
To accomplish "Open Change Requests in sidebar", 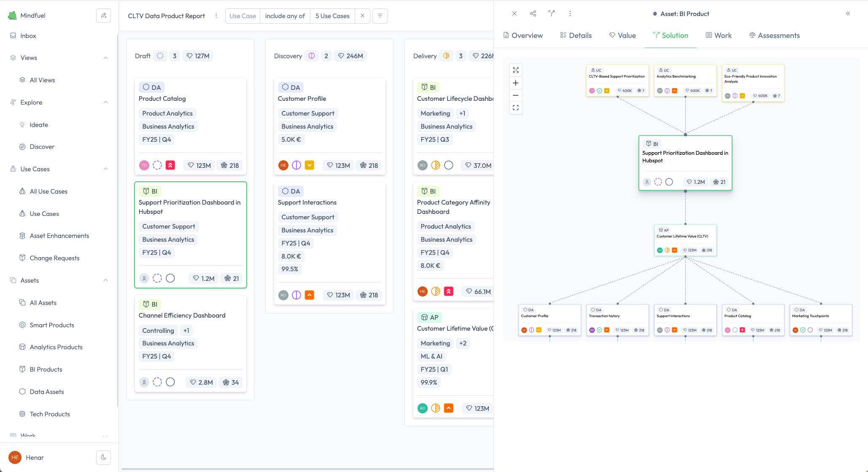I will tap(54, 258).
